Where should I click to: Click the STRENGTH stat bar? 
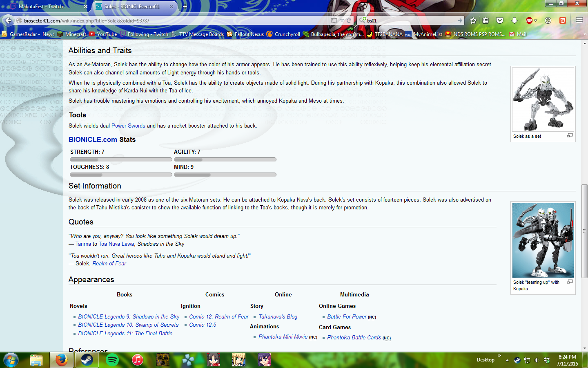121,159
